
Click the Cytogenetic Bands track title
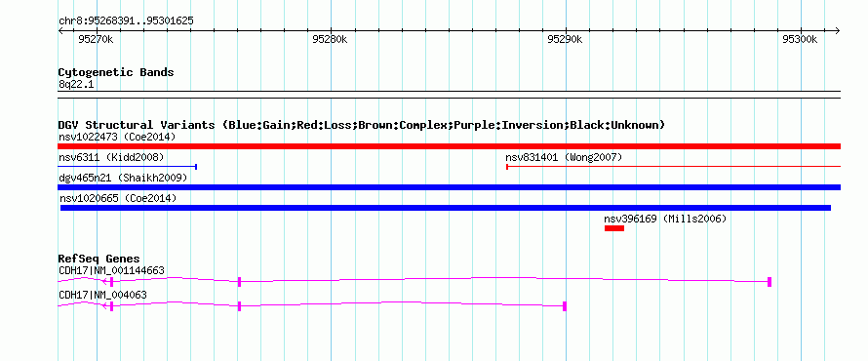click(x=116, y=72)
